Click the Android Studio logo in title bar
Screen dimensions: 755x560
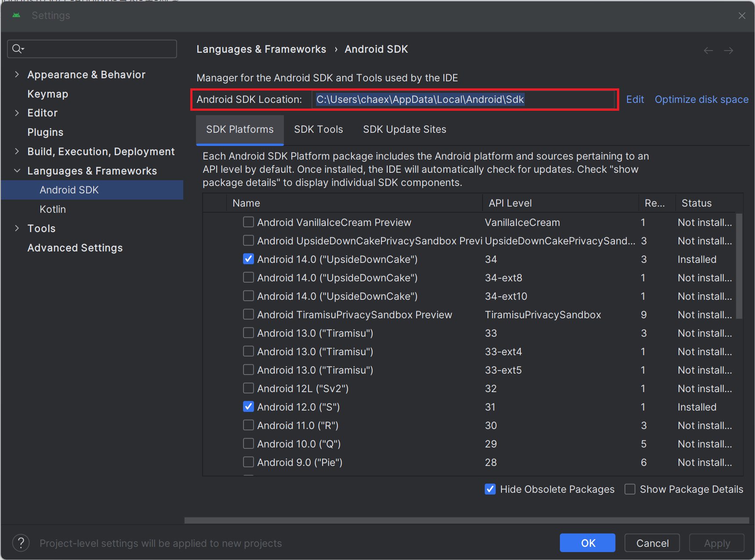point(16,15)
